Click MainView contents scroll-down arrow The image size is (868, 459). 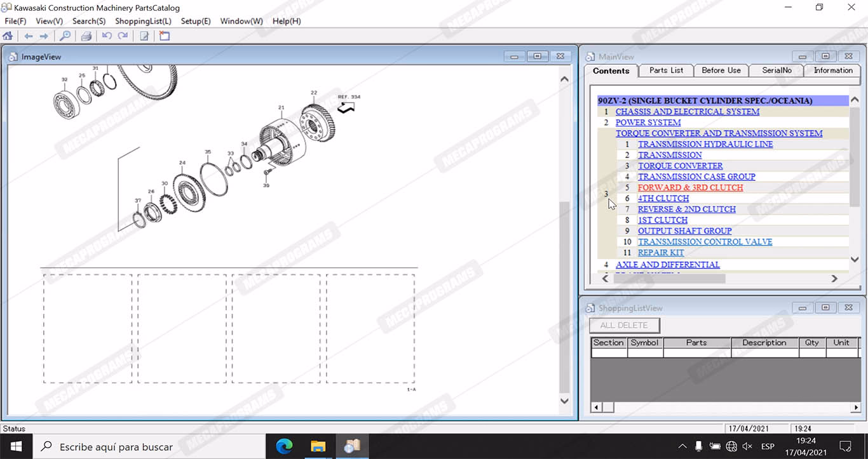(855, 259)
